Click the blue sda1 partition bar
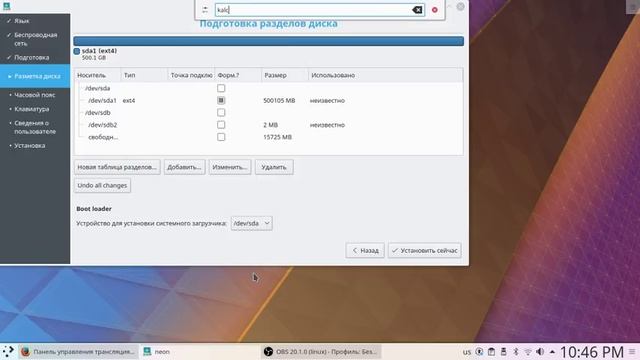This screenshot has width=640, height=360. coord(269,41)
